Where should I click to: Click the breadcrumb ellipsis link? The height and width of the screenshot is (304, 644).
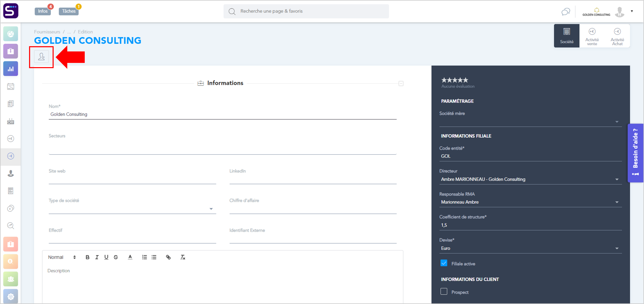69,32
